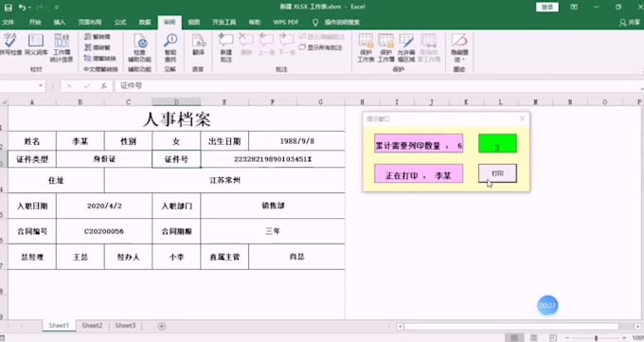Click the Save icon in quick access toolbar
The width and height of the screenshot is (644, 342).
[x=8, y=8]
